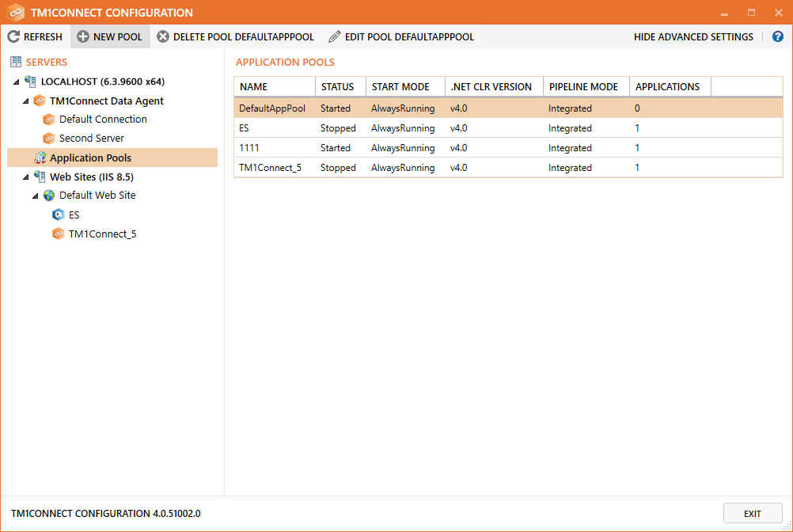The height and width of the screenshot is (532, 793).
Task: Click the TM1Connect_5 tree node icon
Action: coord(58,234)
